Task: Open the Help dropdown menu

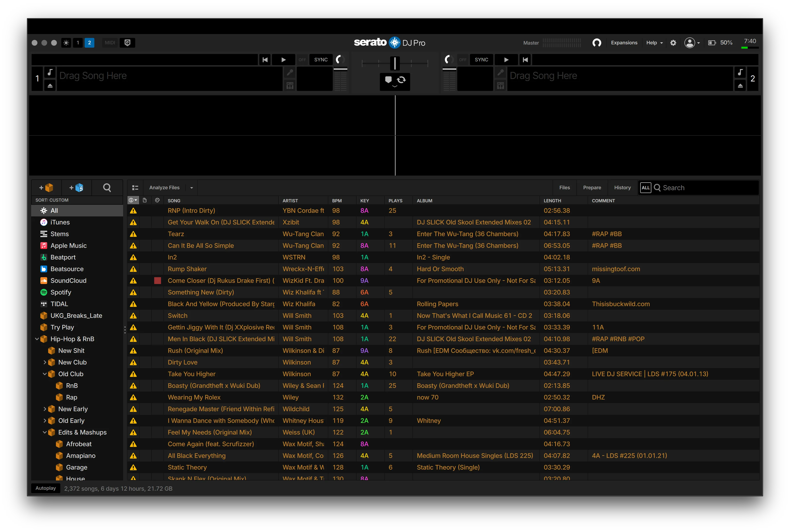Action: pyautogui.click(x=654, y=43)
